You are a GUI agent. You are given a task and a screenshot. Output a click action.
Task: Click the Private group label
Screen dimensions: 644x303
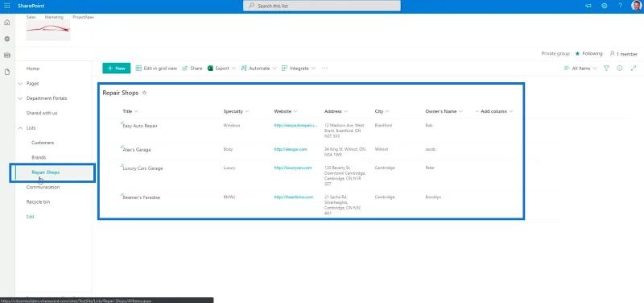[x=555, y=53]
